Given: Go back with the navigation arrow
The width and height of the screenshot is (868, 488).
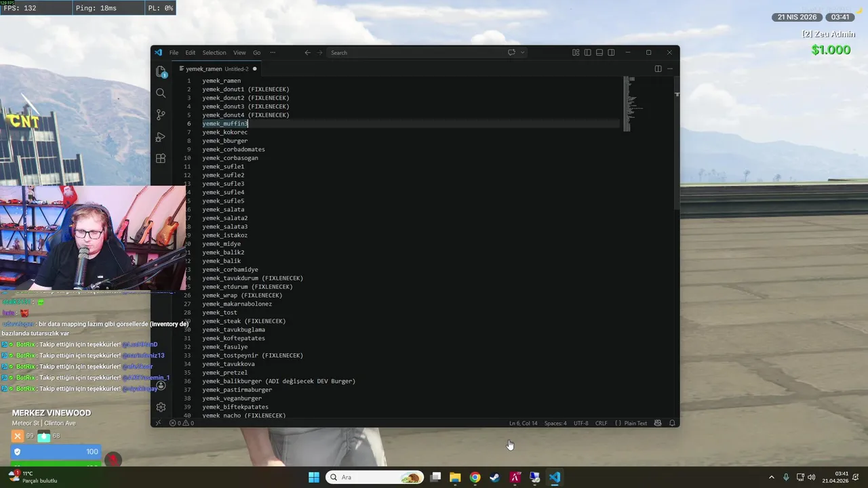Looking at the screenshot, I should 307,52.
